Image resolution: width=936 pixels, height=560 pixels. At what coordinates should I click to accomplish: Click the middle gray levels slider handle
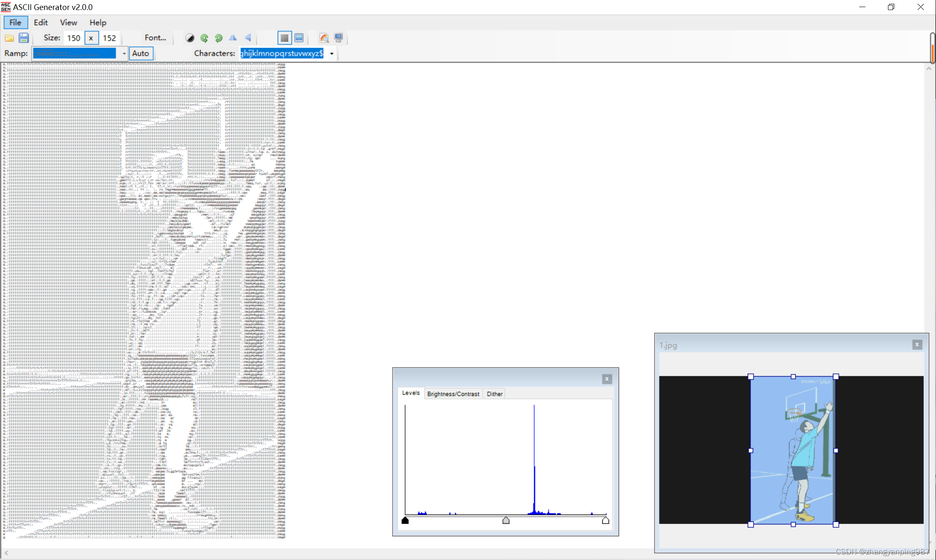click(506, 520)
